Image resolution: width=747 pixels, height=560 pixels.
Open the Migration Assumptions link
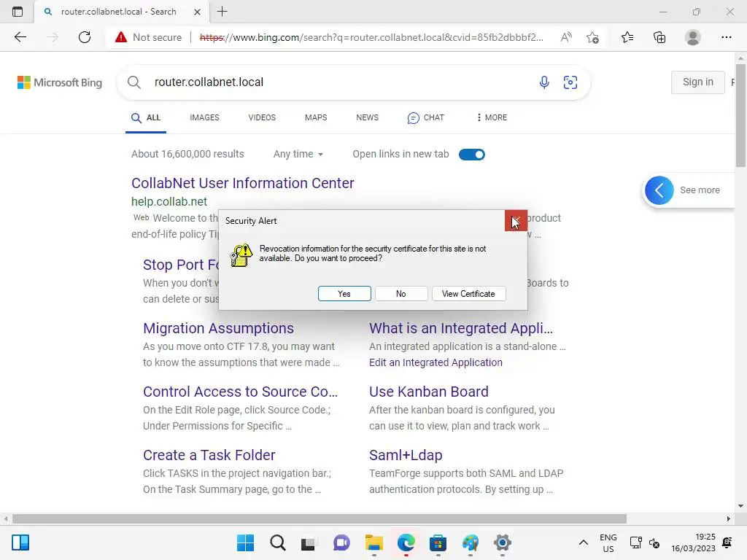coord(218,329)
